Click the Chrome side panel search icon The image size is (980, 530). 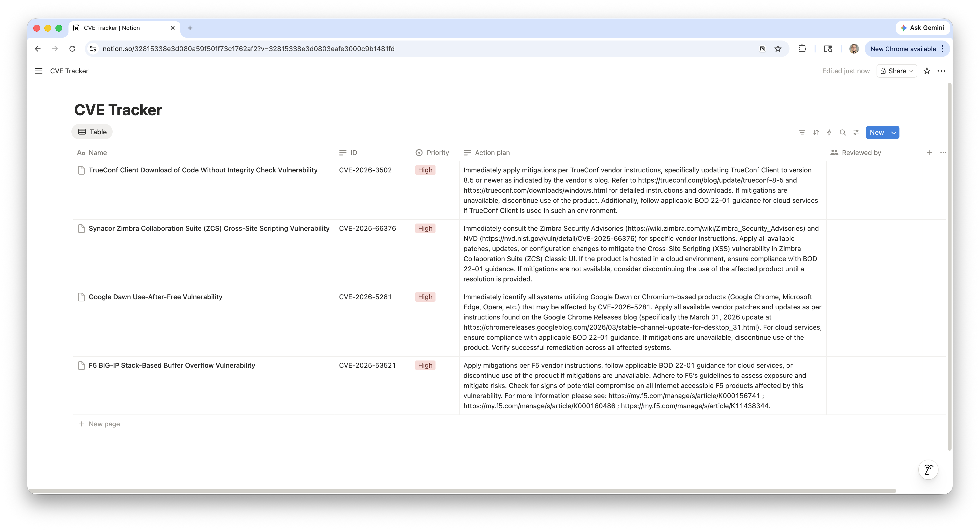828,49
